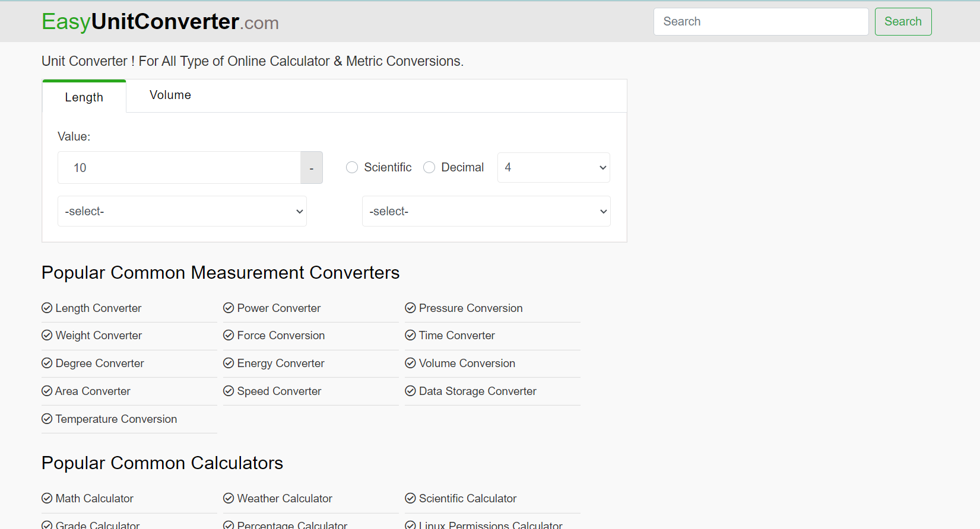Open the right -select- unit dropdown
The image size is (980, 529).
click(x=486, y=211)
